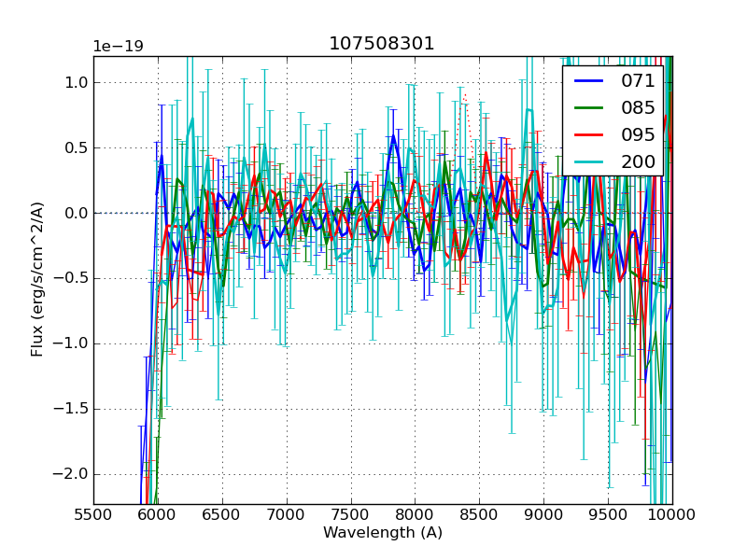
Task: Click the -1.0 y-axis tick label
Action: [72, 343]
